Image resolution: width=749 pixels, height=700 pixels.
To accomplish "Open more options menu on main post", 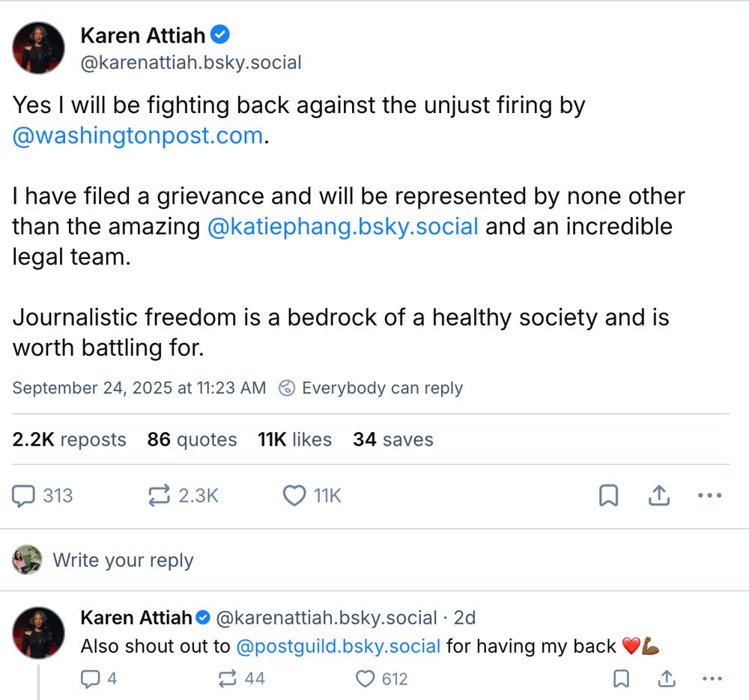I will 709,496.
